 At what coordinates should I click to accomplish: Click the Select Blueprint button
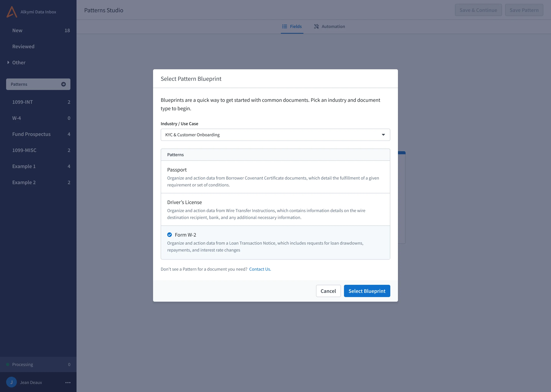[367, 291]
